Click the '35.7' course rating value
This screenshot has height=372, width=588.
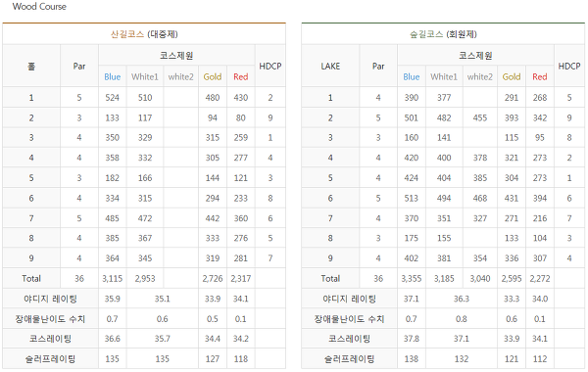(x=163, y=339)
